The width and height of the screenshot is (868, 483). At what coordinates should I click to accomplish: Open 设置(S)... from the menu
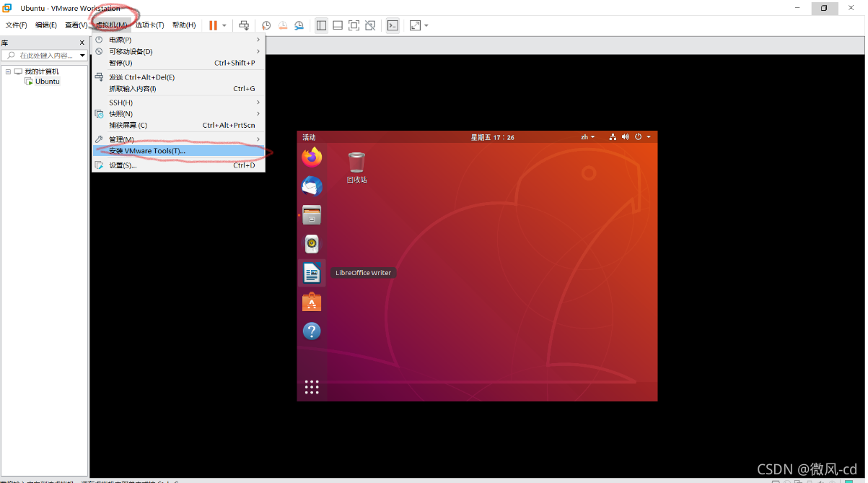click(x=178, y=165)
